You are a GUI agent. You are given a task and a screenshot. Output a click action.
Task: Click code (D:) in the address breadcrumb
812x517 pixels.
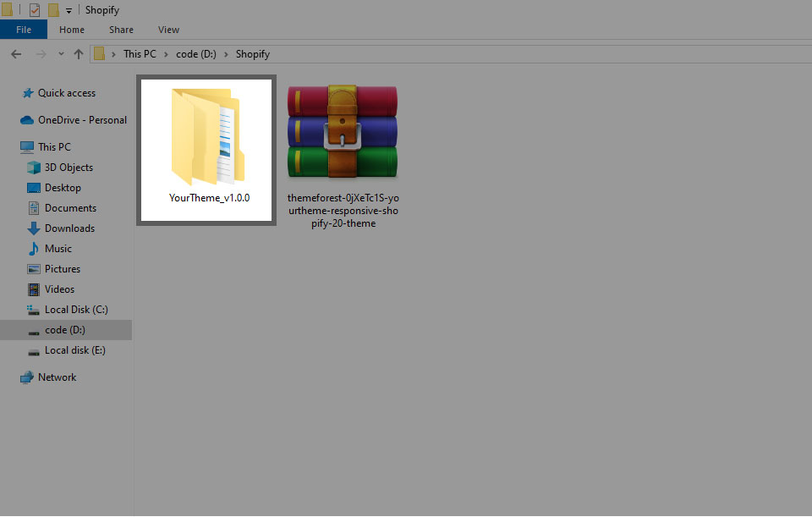click(x=196, y=54)
